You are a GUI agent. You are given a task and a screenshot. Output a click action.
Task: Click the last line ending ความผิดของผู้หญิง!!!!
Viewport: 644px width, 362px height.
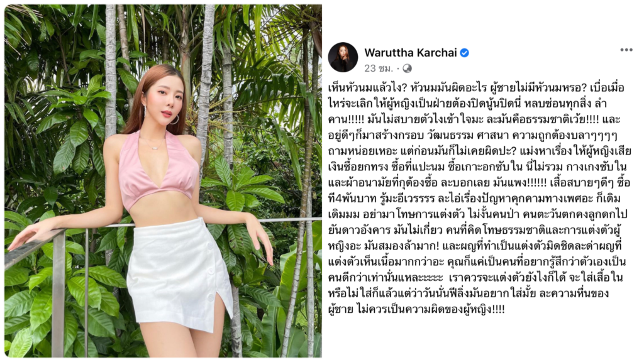pyautogui.click(x=416, y=309)
